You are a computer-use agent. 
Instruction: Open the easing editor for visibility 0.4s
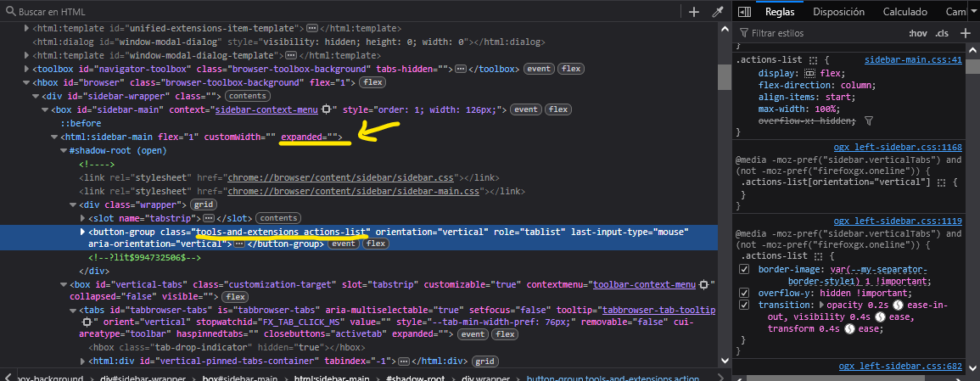pyautogui.click(x=880, y=317)
